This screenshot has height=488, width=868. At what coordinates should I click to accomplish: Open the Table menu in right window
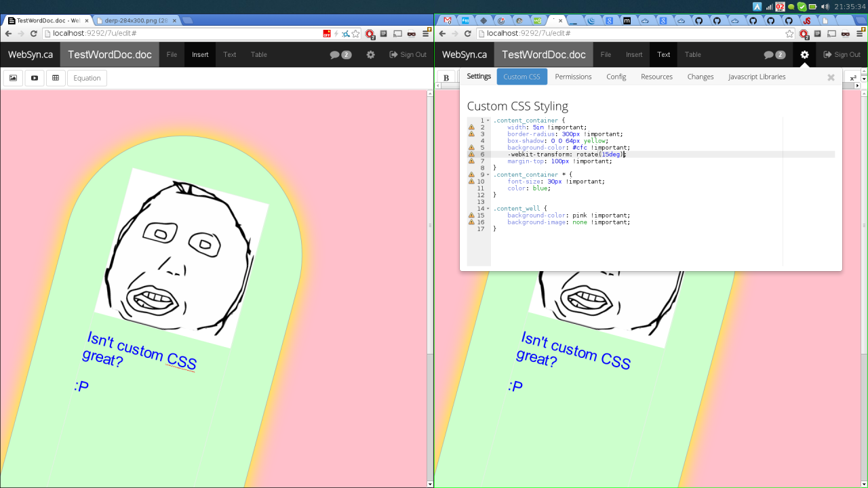click(x=693, y=55)
